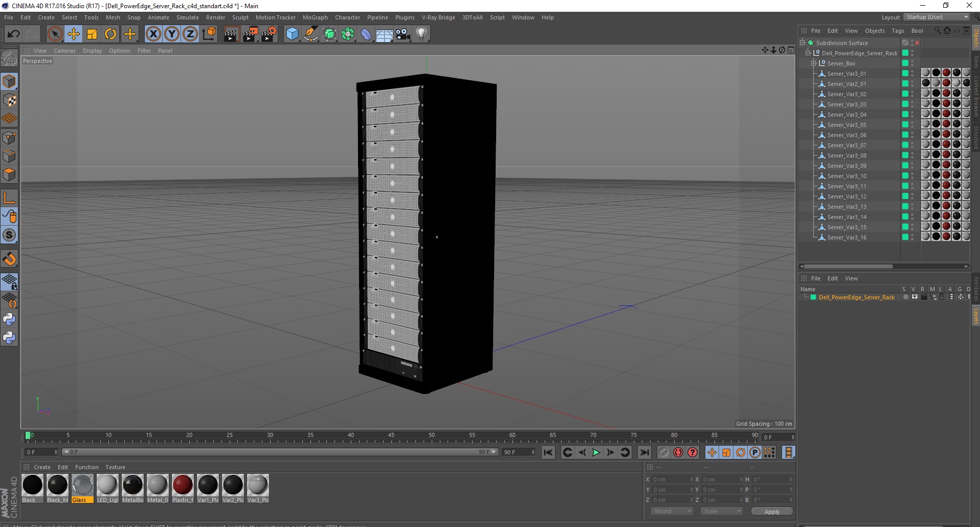Open material manager Create menu
The height and width of the screenshot is (527, 980).
point(42,467)
